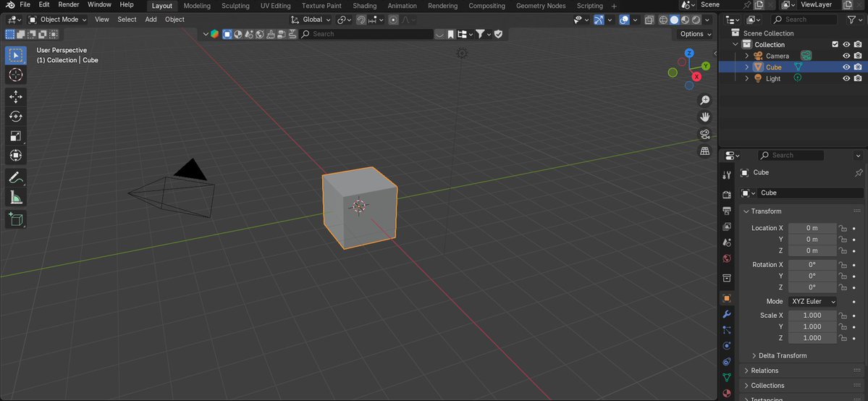Switch to the Geometry Nodes workspace tab

point(541,6)
